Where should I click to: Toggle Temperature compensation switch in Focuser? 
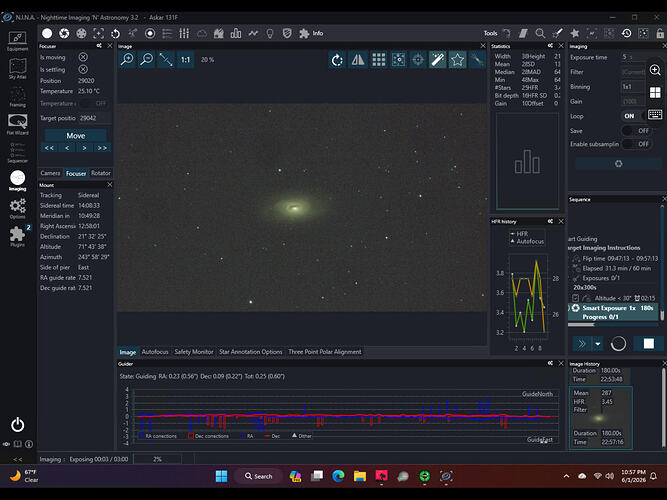pos(94,103)
